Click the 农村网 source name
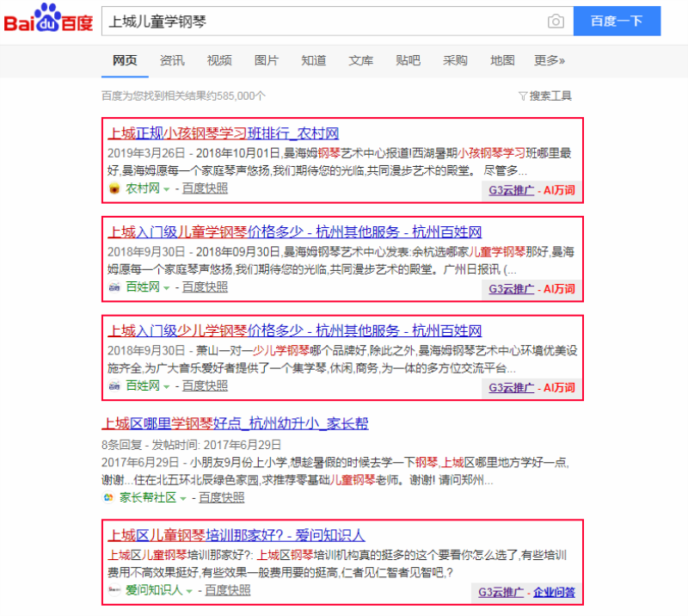Image resolution: width=688 pixels, height=616 pixels. coord(143,188)
